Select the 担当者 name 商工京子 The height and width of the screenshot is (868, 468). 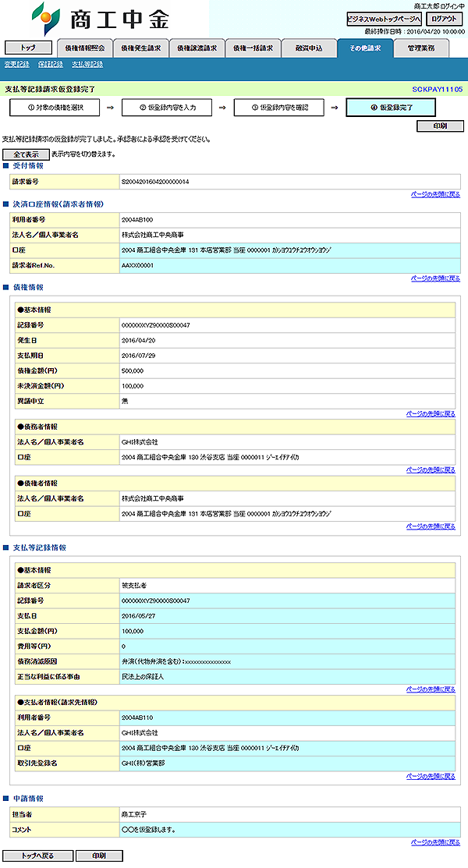(x=134, y=815)
